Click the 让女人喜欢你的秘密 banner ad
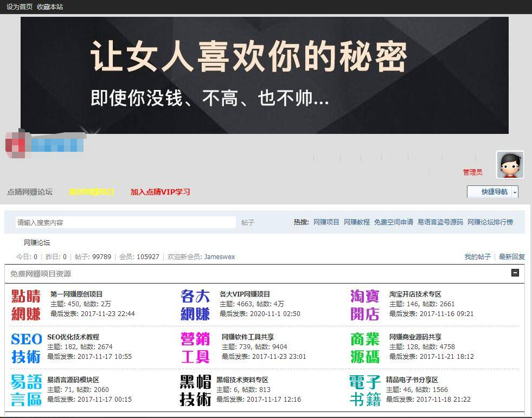The height and width of the screenshot is (418, 532). 265,75
